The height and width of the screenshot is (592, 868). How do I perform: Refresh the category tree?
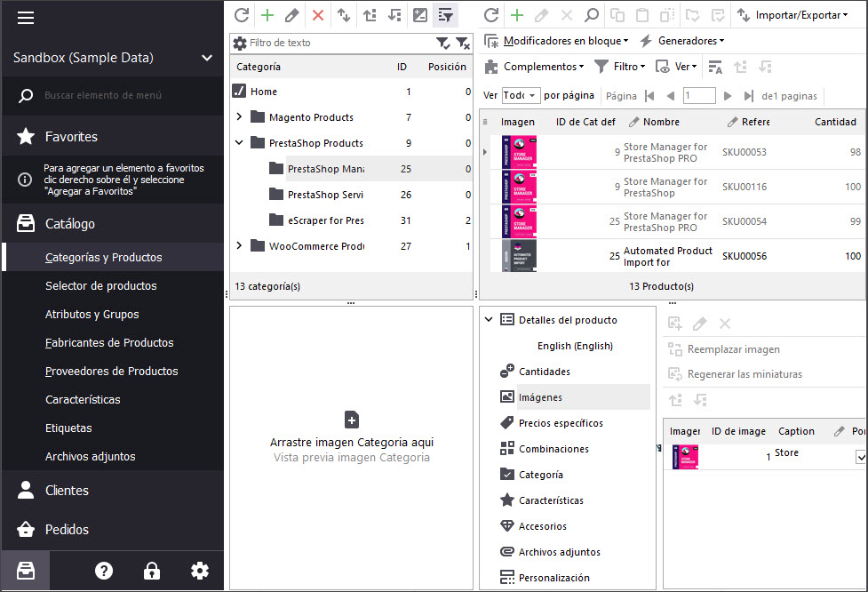coord(242,15)
